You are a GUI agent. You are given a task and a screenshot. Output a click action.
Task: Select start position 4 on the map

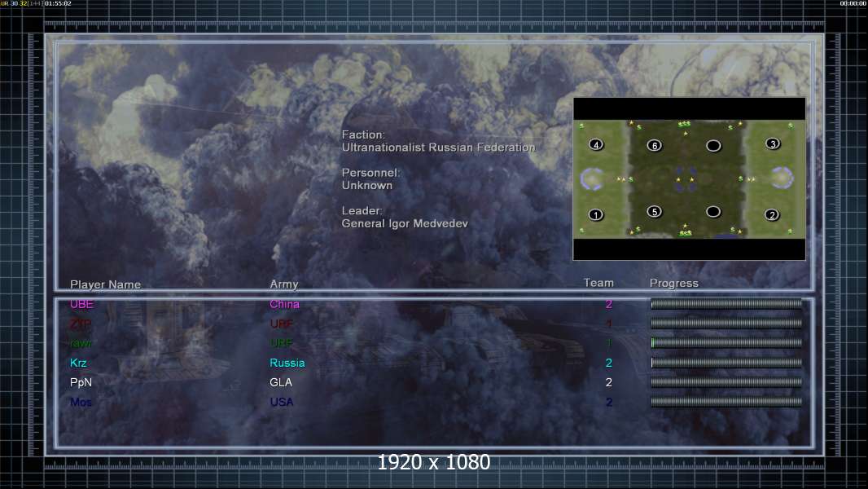(x=596, y=144)
